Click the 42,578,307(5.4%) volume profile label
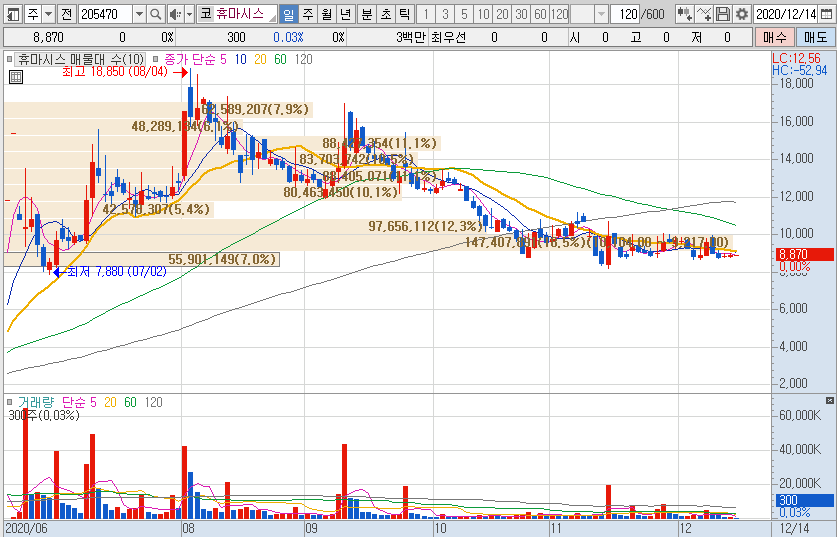Viewport: 837px width, 537px height. [x=156, y=209]
